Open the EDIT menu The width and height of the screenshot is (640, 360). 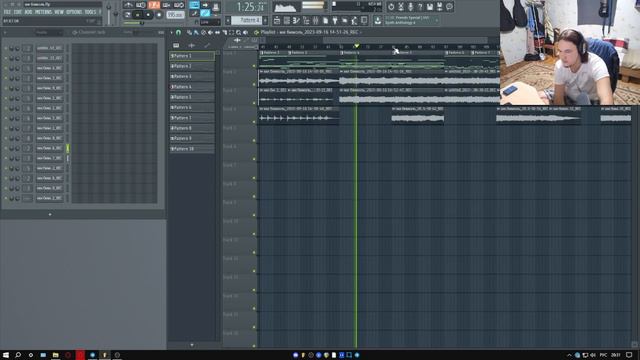[x=18, y=12]
